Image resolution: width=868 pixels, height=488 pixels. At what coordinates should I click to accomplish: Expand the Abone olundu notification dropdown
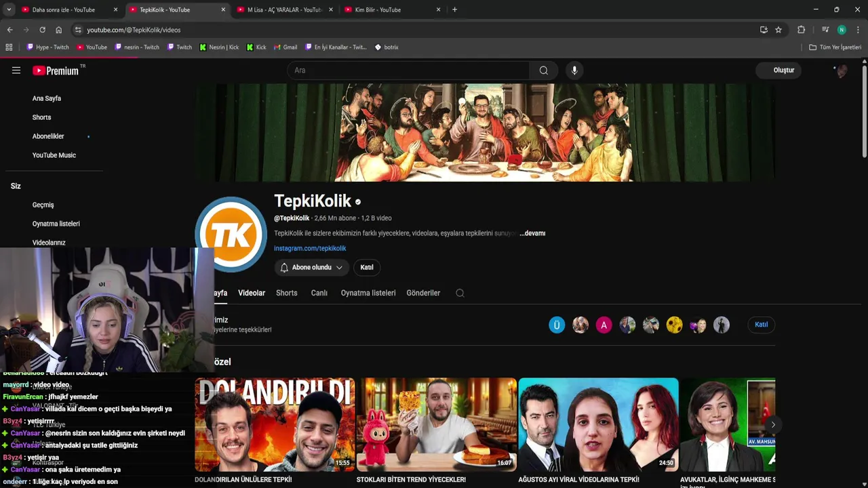click(x=312, y=268)
